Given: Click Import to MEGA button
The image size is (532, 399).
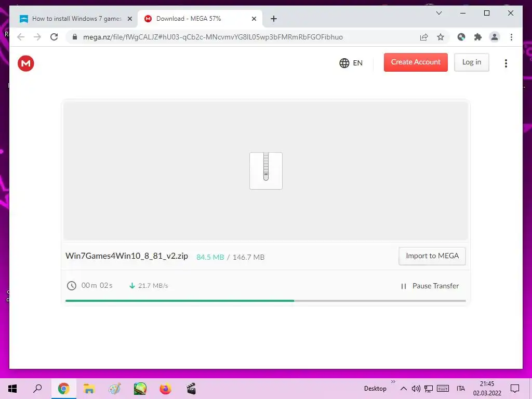Looking at the screenshot, I should click(x=432, y=256).
